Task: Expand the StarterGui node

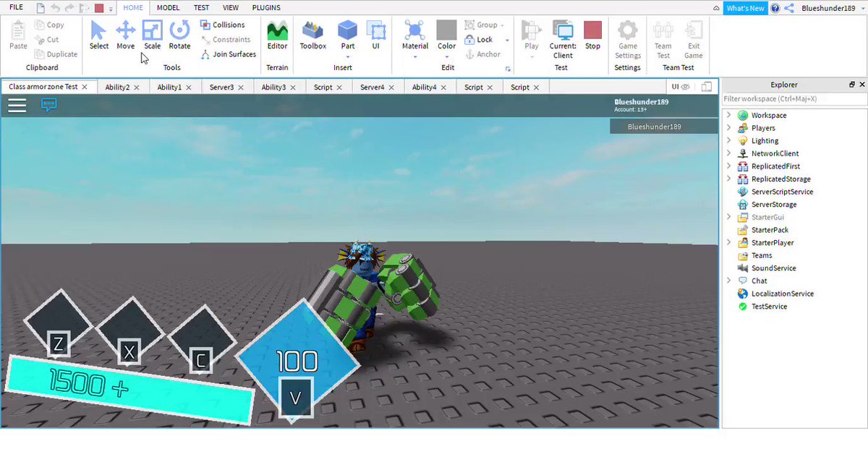Action: tap(728, 218)
